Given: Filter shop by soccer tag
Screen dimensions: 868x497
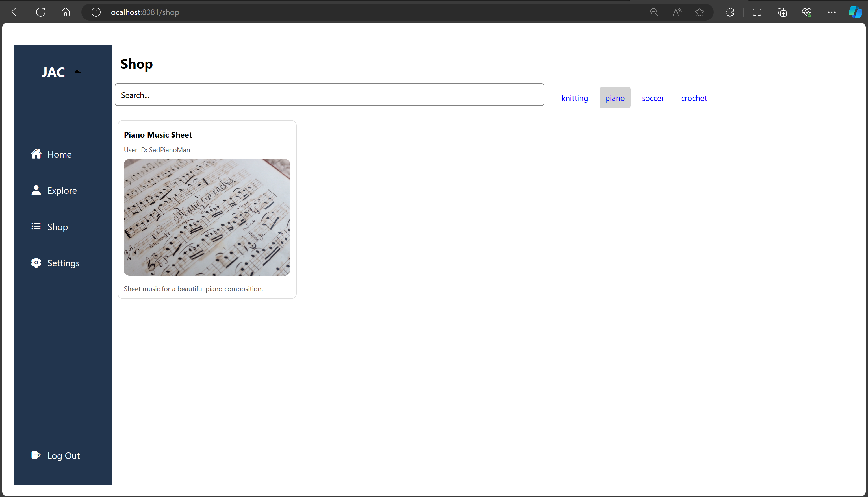Looking at the screenshot, I should 652,98.
